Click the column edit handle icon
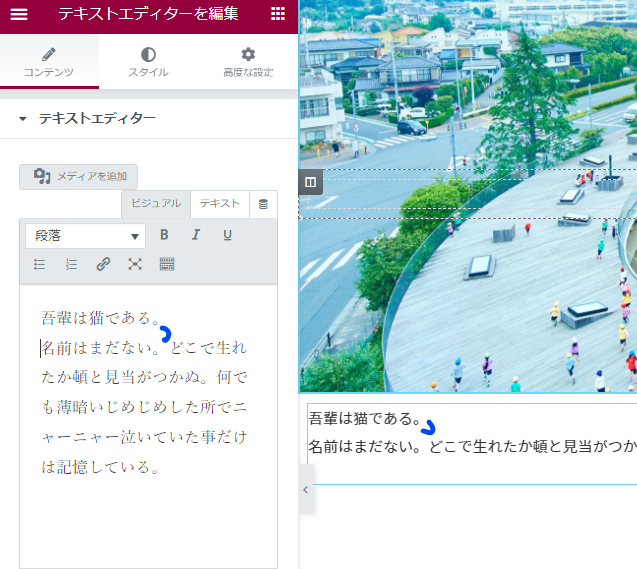 click(x=310, y=182)
